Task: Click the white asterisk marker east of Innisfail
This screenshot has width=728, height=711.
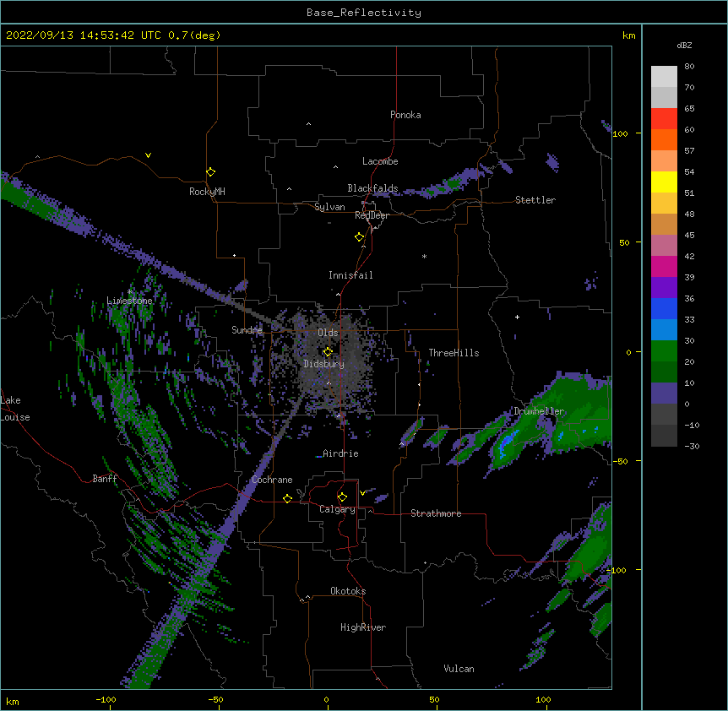Action: click(x=424, y=256)
